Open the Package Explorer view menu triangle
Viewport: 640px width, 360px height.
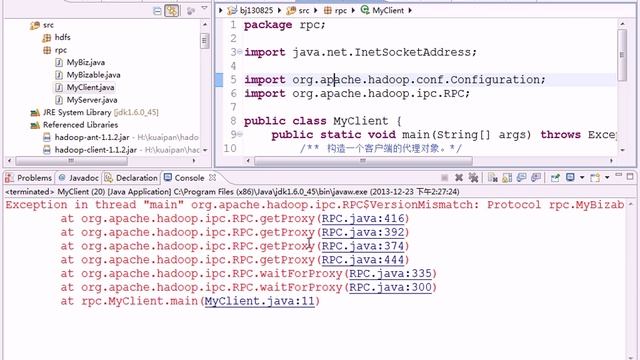(204, 9)
